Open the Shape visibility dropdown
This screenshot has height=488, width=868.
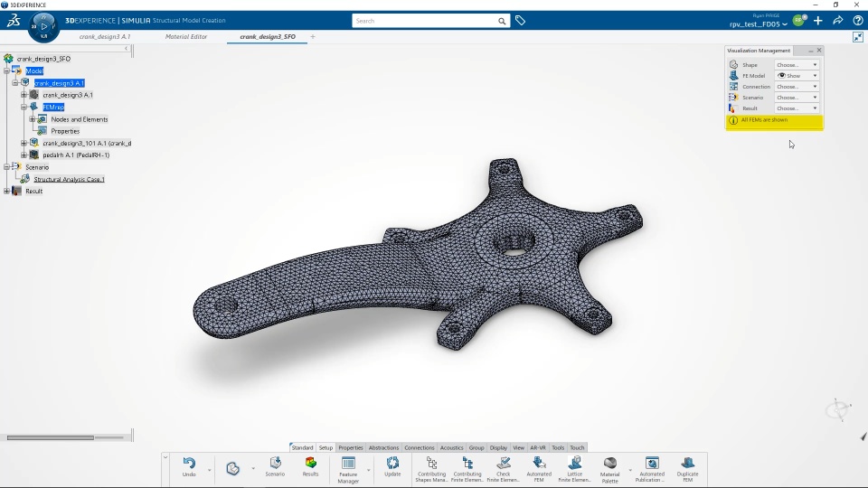[x=796, y=65]
